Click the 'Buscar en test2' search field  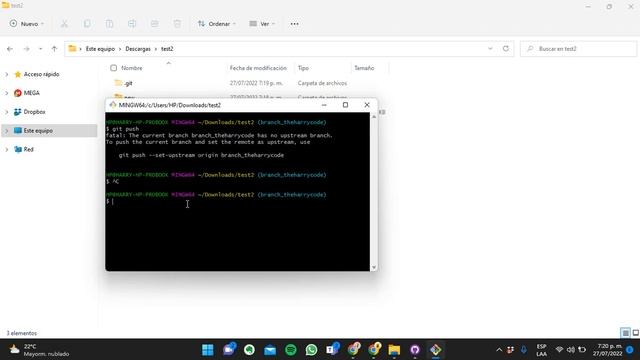click(578, 49)
